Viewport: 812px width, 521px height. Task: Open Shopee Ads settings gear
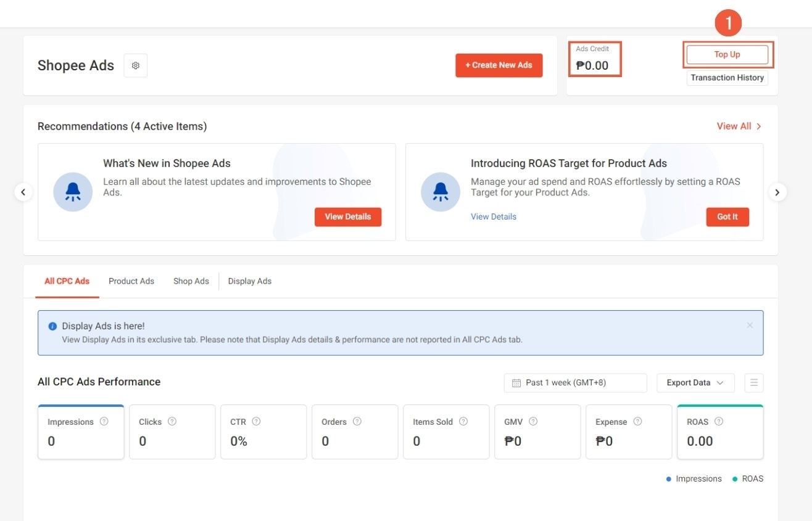(136, 65)
